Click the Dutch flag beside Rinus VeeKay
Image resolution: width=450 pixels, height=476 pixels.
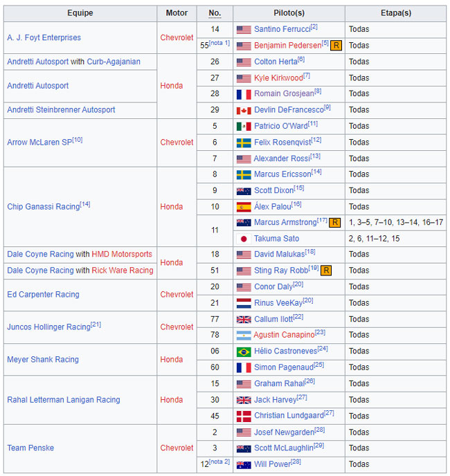click(244, 303)
